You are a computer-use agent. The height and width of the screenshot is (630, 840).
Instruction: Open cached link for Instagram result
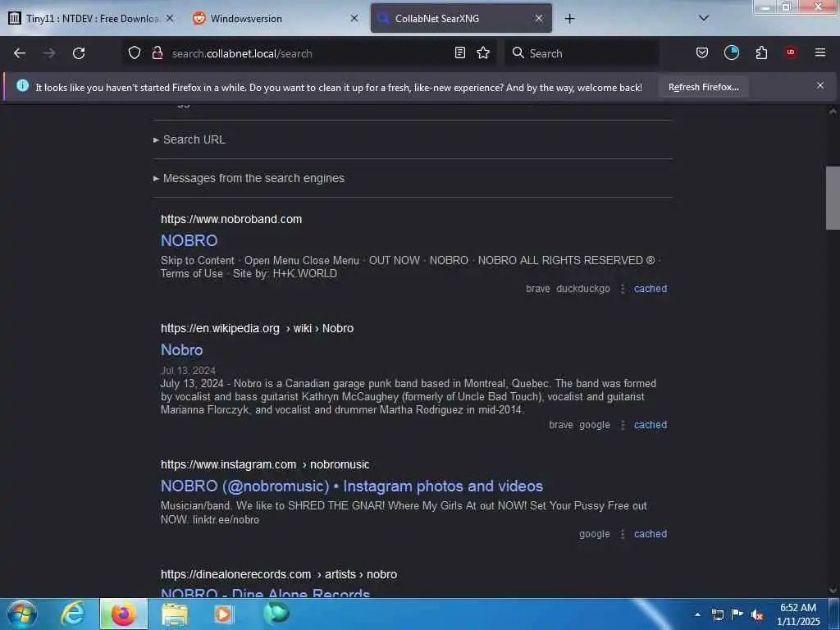(651, 534)
